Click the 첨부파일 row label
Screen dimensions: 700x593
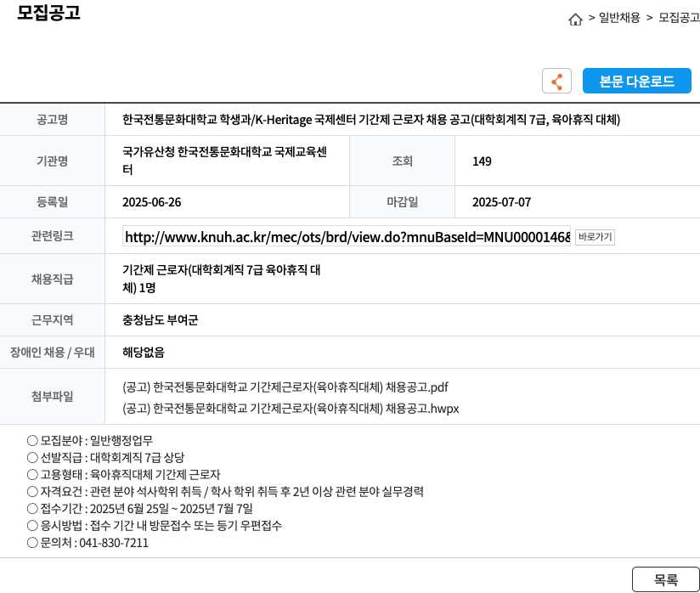[52, 396]
